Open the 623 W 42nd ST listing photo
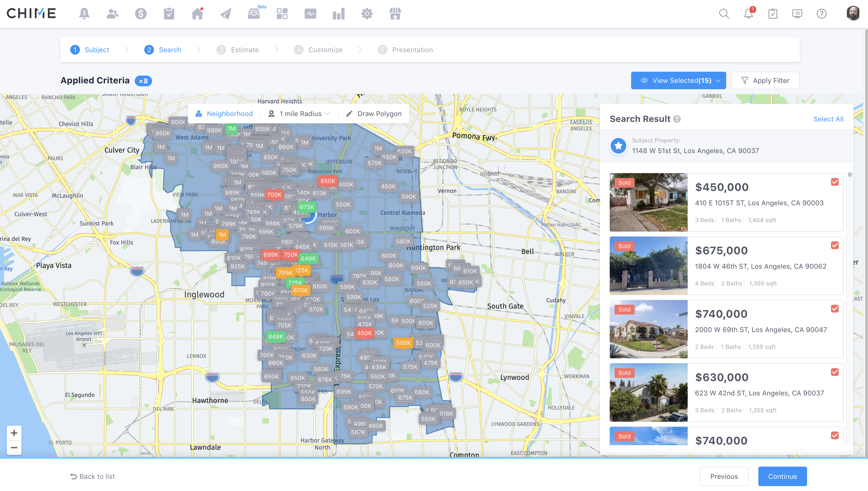 pos(648,393)
